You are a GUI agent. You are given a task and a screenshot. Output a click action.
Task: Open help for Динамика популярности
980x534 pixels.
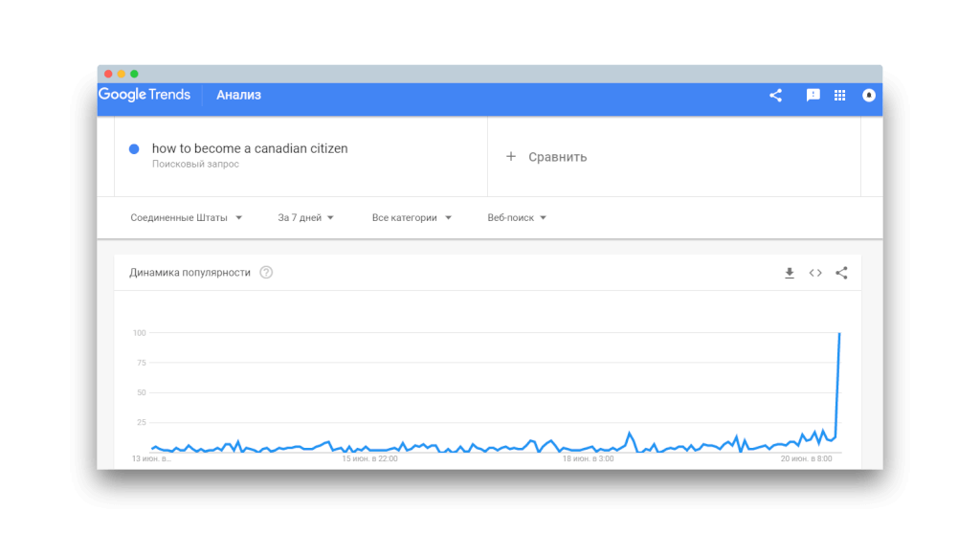click(266, 273)
